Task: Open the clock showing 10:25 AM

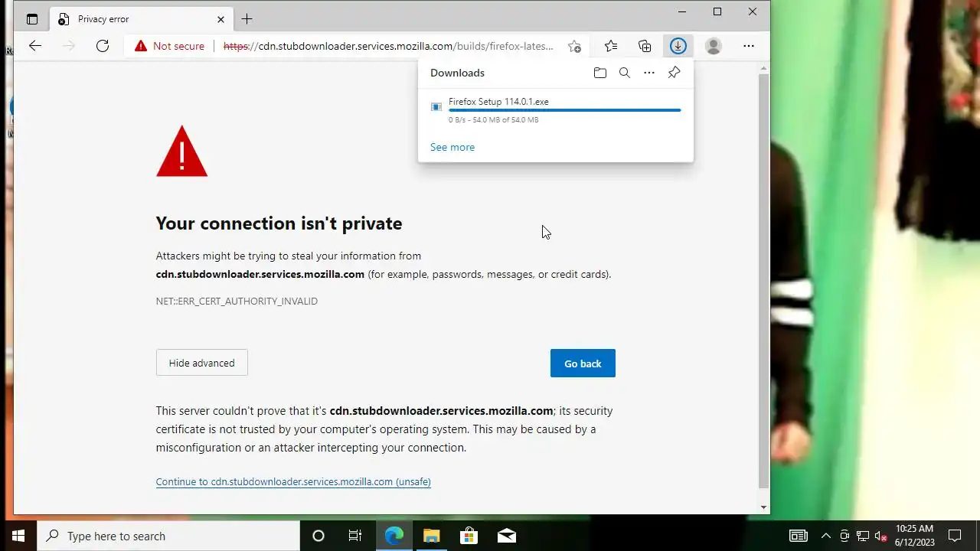Action: 914,536
